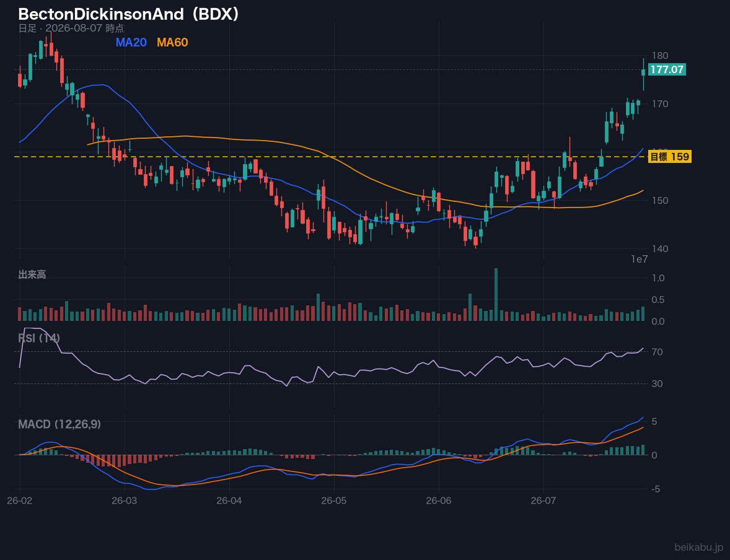The width and height of the screenshot is (730, 560).
Task: Click the 140 price axis label
Action: 660,249
